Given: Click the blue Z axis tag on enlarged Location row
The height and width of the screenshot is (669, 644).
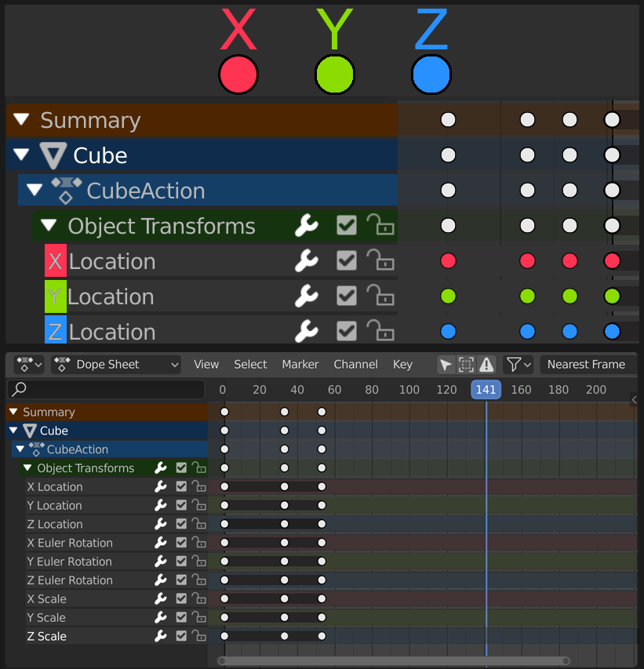Looking at the screenshot, I should (x=56, y=329).
